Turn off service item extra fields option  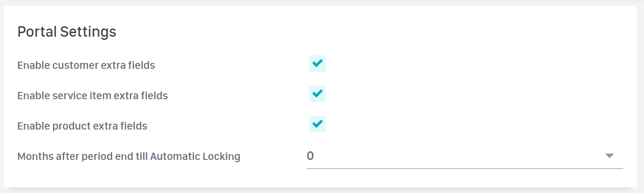click(x=317, y=94)
